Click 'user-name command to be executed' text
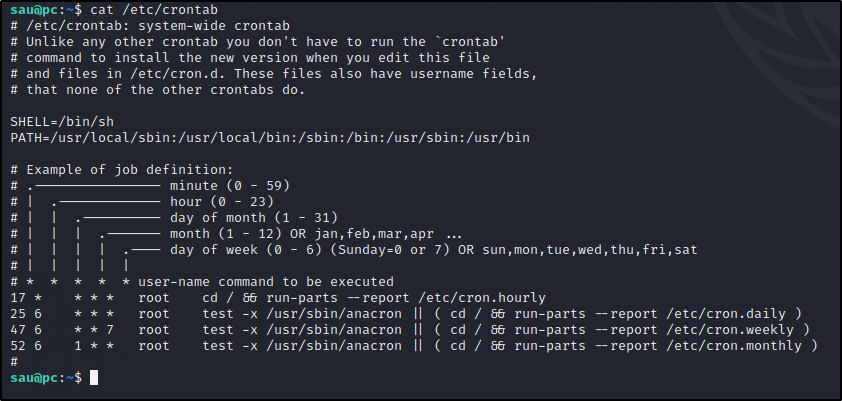 [266, 282]
